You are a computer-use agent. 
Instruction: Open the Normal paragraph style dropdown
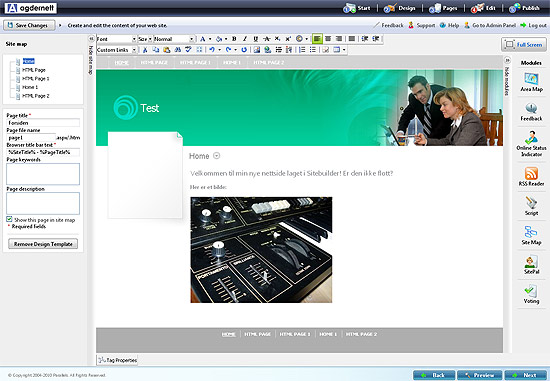174,39
